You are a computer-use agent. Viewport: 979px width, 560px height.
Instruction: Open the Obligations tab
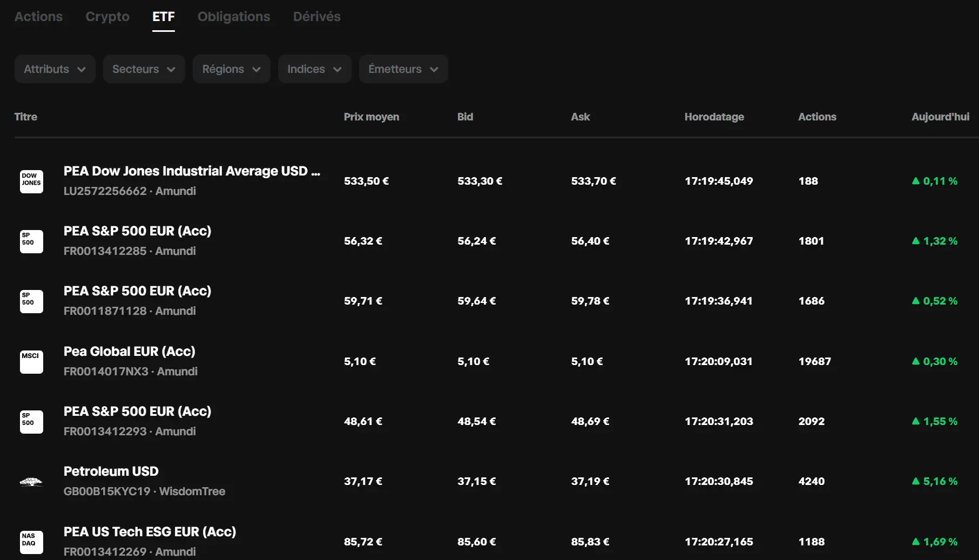[234, 17]
